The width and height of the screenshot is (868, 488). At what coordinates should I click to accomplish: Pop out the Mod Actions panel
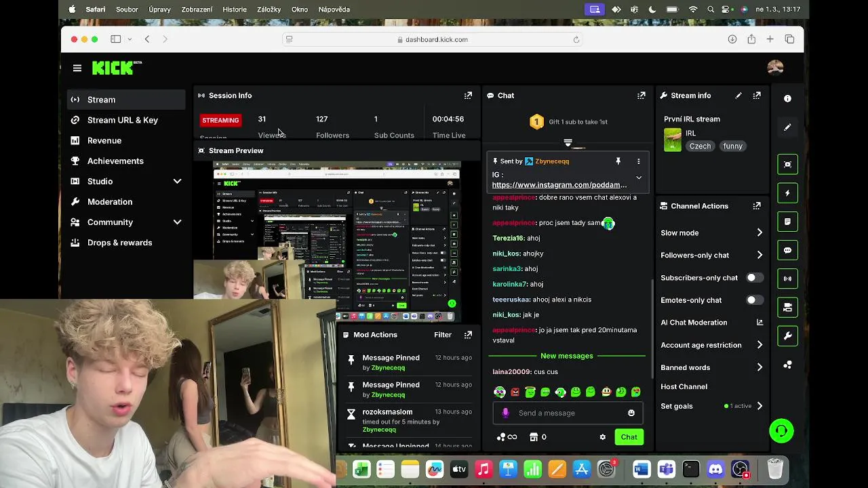(x=468, y=335)
